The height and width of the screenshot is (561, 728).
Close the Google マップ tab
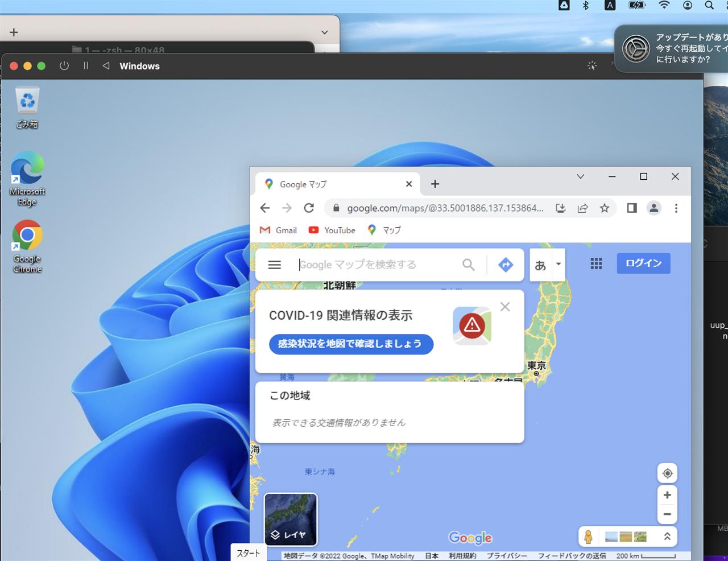click(409, 184)
